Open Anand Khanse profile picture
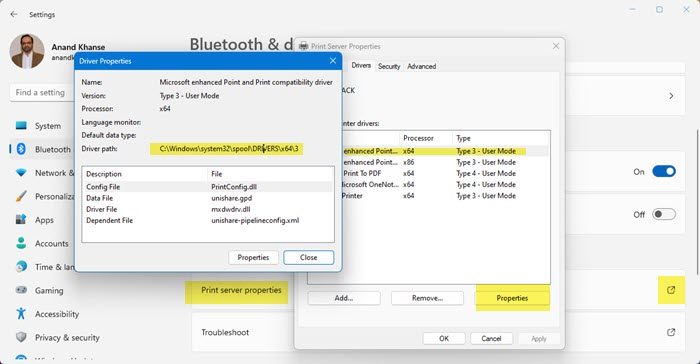The image size is (700, 364). click(27, 51)
